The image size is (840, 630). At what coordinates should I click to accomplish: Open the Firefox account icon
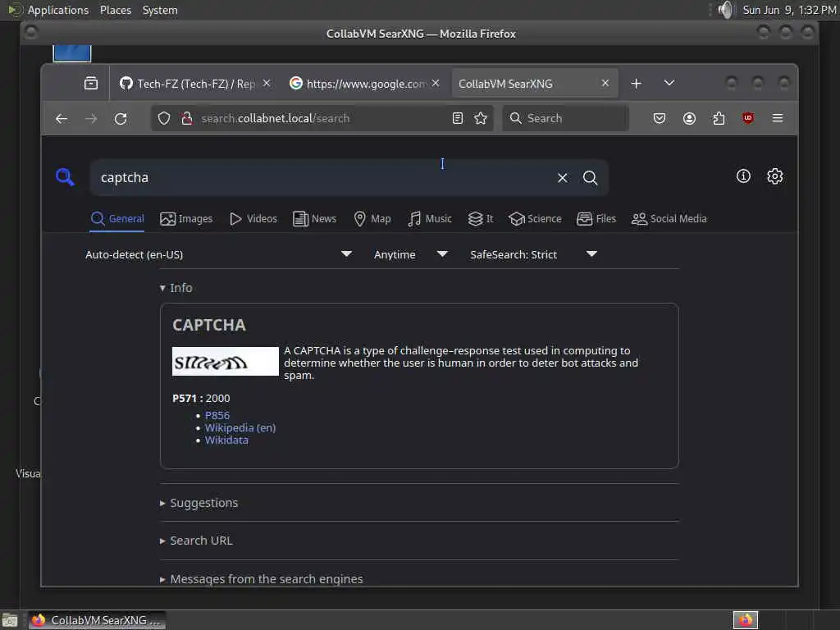pos(689,118)
